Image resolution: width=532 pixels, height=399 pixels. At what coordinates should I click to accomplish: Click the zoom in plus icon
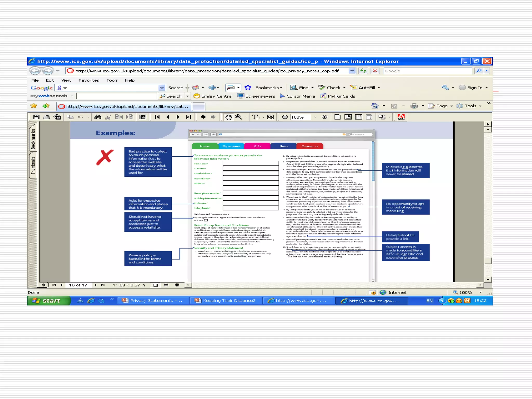coord(324,117)
